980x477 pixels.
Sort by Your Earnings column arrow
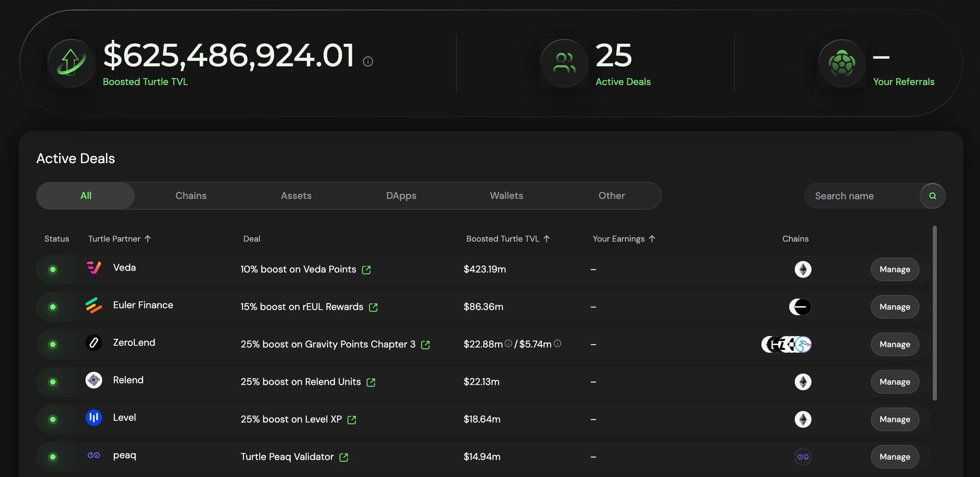tap(652, 239)
